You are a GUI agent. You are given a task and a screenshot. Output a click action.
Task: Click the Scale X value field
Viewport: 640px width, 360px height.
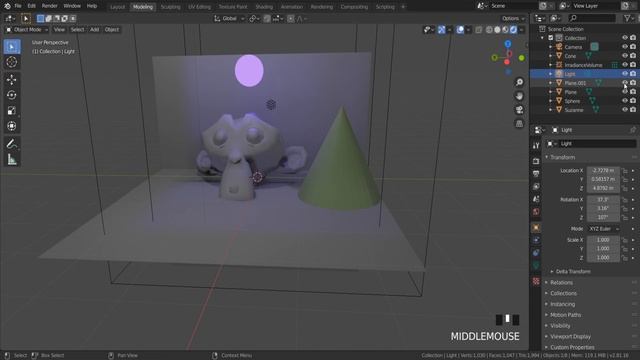tap(603, 240)
